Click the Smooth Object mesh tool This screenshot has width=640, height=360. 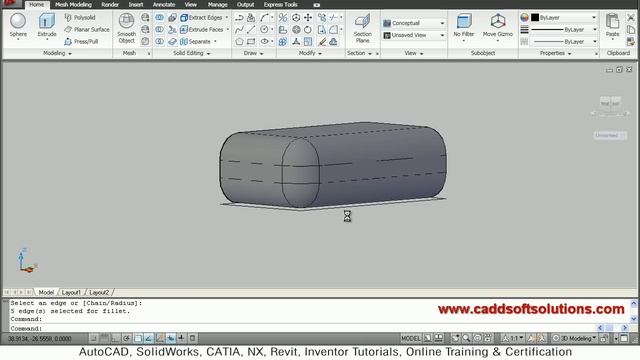pos(126,28)
